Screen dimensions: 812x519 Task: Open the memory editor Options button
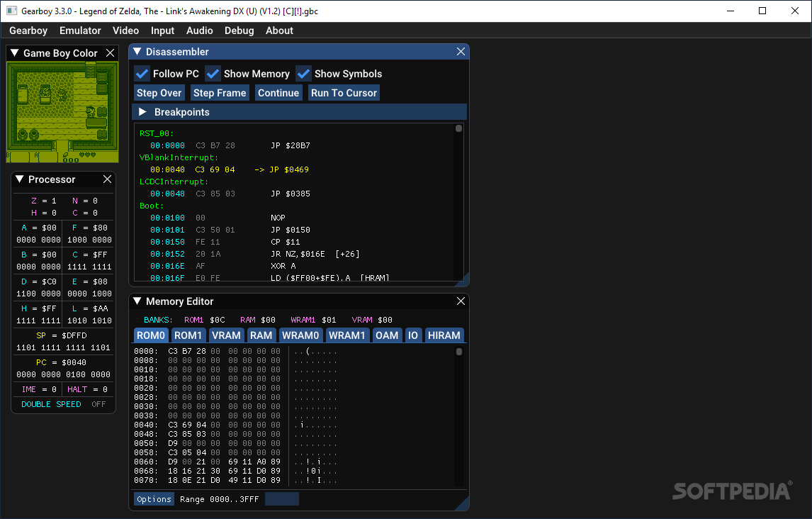154,499
